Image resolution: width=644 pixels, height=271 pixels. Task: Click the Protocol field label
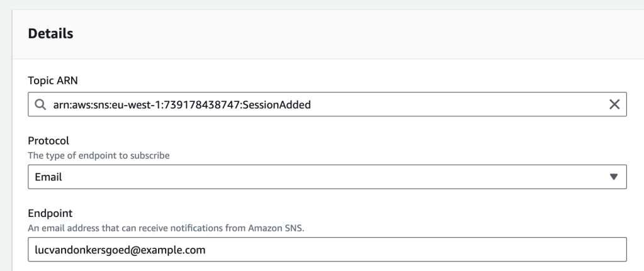tap(48, 141)
